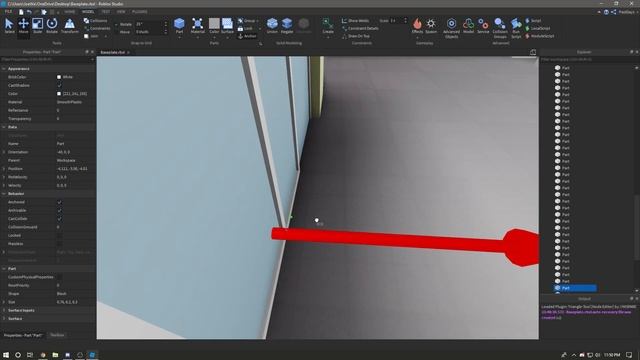Switch to the HOME ribbon tab
This screenshot has width=640, height=360.
tap(69, 11)
